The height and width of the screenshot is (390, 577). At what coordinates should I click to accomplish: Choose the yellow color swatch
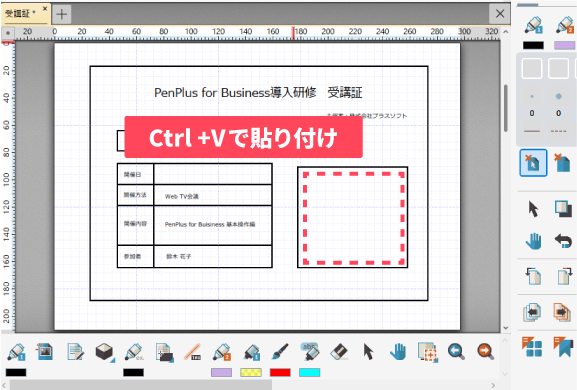tap(251, 372)
